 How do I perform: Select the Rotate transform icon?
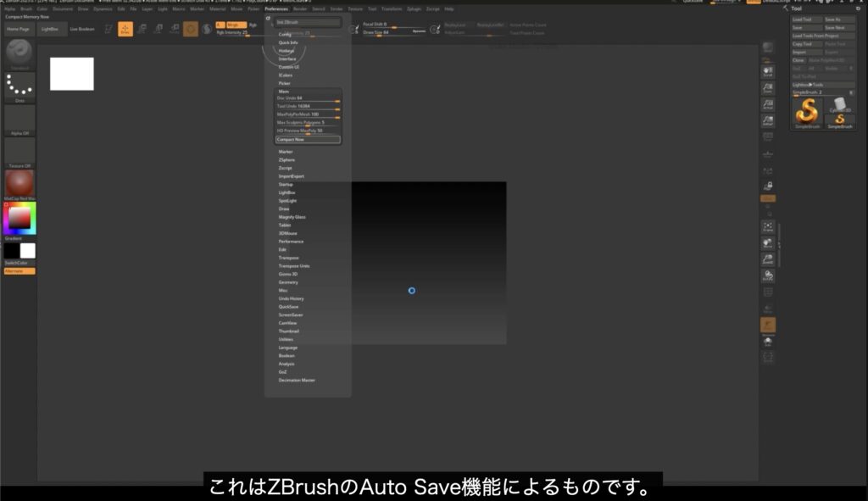[x=175, y=29]
